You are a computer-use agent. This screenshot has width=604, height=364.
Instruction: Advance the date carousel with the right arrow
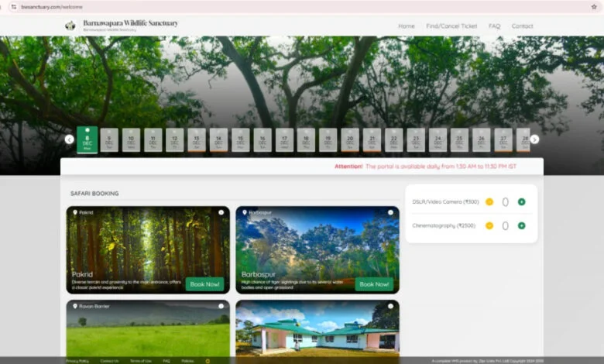tap(534, 139)
